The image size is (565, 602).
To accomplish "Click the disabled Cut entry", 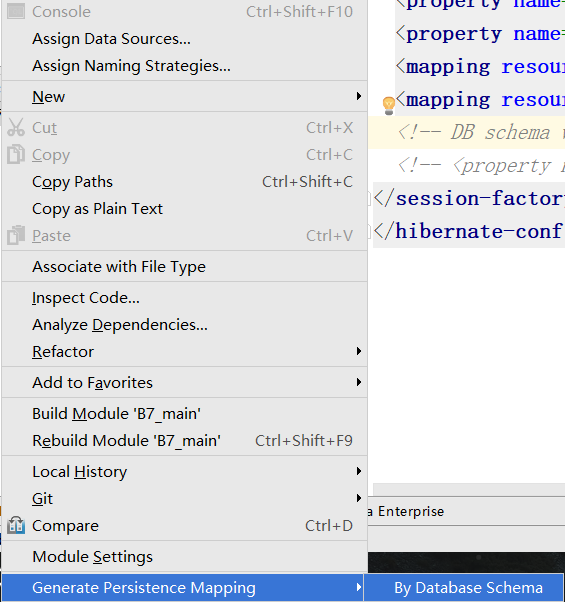I will (185, 127).
